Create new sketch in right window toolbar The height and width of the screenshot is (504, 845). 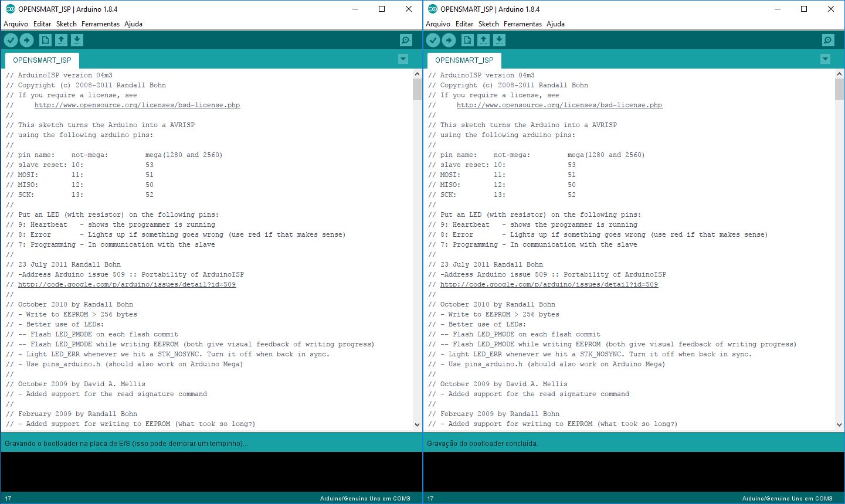[467, 40]
